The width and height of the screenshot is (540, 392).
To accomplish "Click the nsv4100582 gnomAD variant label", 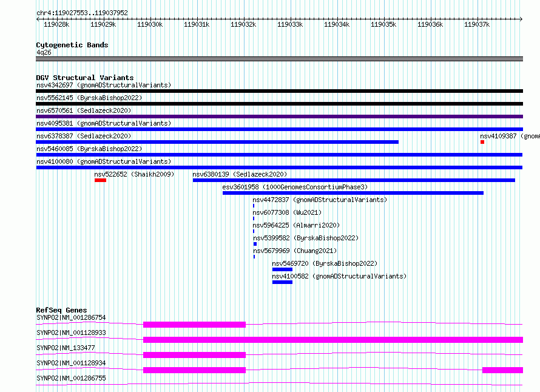I will point(339,276).
